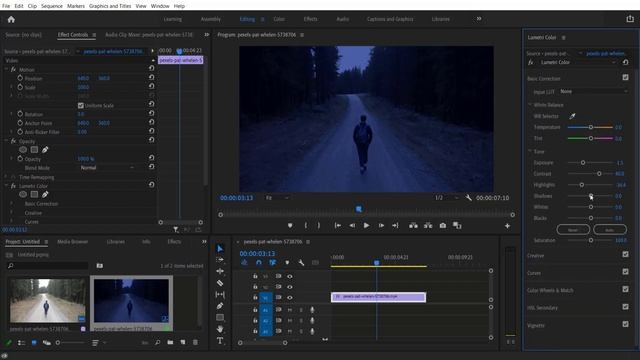Toggle Comparison View button
The height and width of the screenshot is (360, 640).
(x=457, y=225)
